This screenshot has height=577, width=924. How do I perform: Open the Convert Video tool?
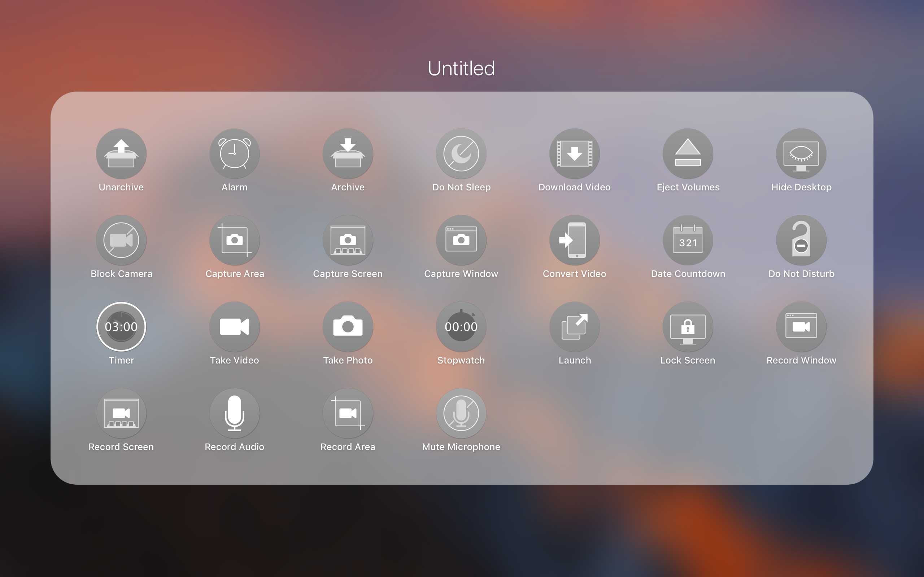coord(574,241)
